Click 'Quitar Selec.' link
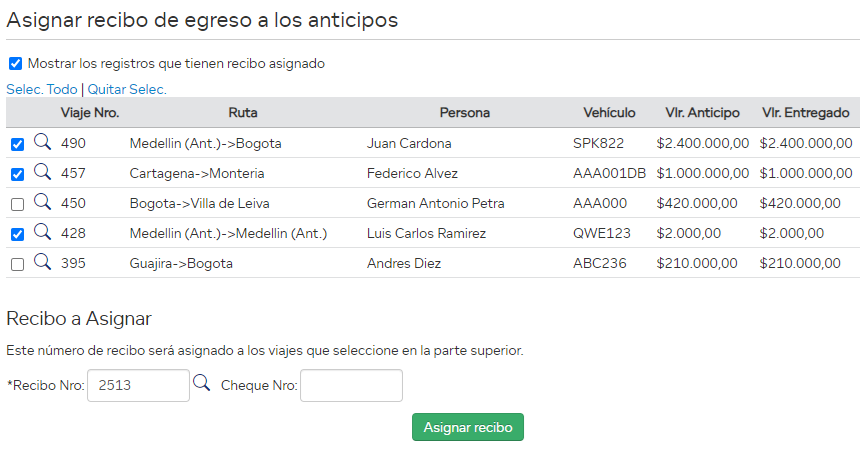The width and height of the screenshot is (860, 461). 127,89
